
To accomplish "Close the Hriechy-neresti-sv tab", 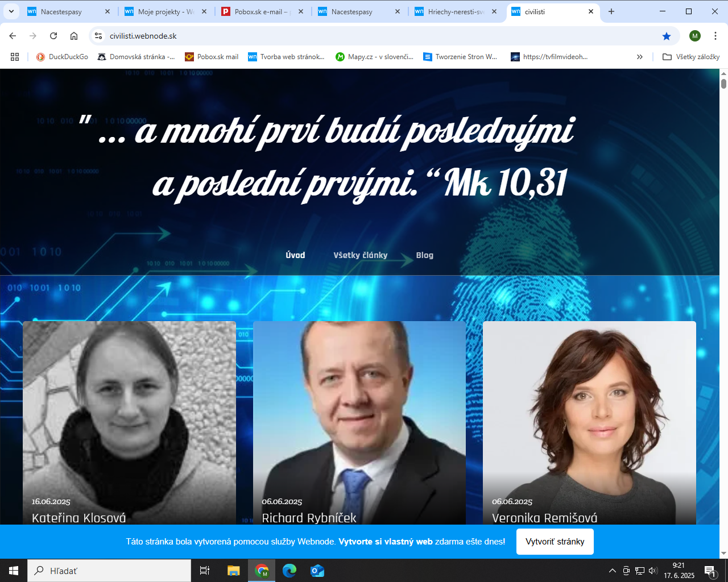I will [494, 11].
